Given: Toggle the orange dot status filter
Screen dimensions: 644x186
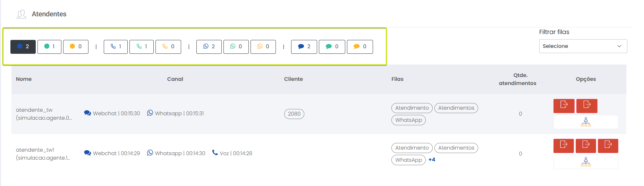Looking at the screenshot, I should [x=76, y=47].
